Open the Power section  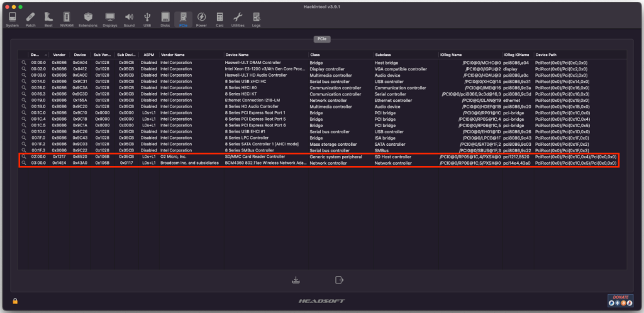click(x=201, y=19)
